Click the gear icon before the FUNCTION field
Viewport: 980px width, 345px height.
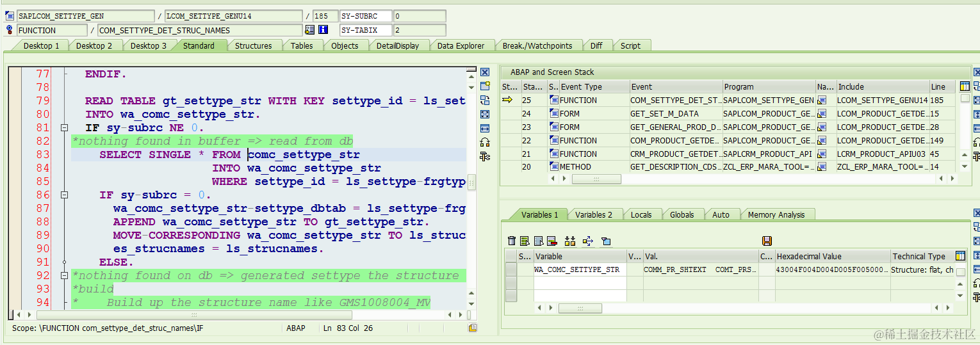(10, 29)
